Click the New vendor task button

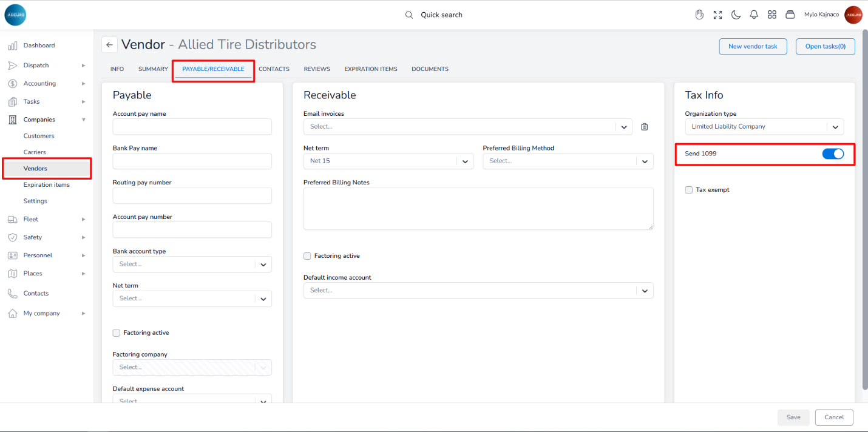click(x=753, y=47)
